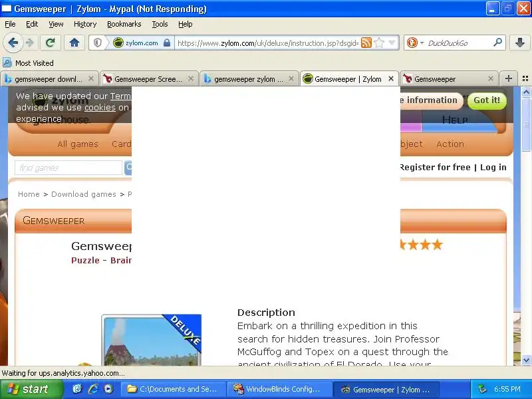The width and height of the screenshot is (532, 399).
Task: Switch to 'Gemsweeper Scree...' tab
Action: [149, 79]
